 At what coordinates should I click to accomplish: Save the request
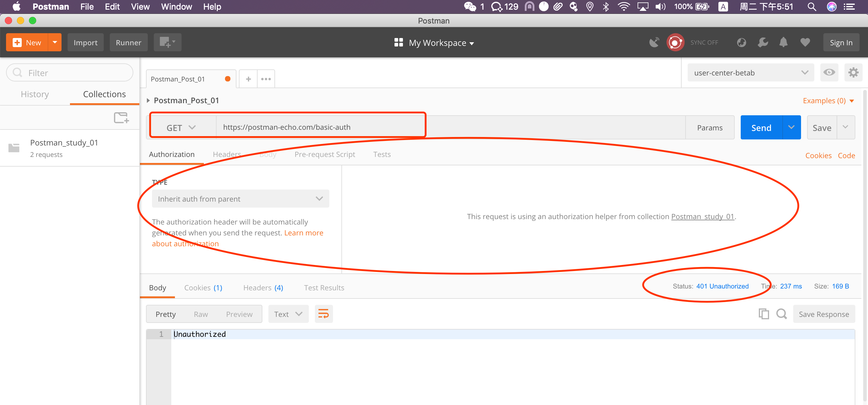coord(822,127)
